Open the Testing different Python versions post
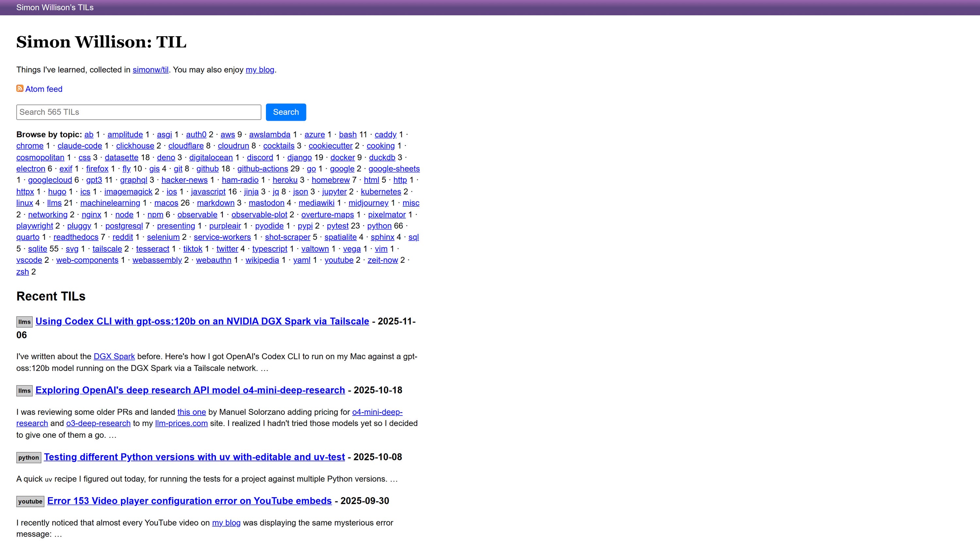The width and height of the screenshot is (980, 551). tap(194, 457)
